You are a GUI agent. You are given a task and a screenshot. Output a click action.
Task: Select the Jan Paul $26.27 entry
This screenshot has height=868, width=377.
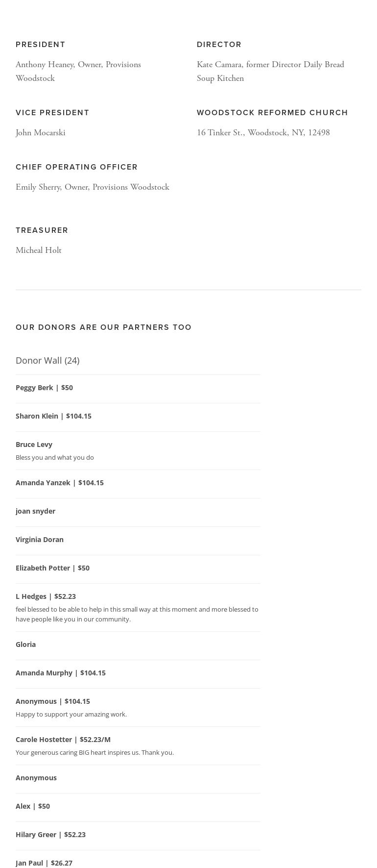(x=44, y=863)
